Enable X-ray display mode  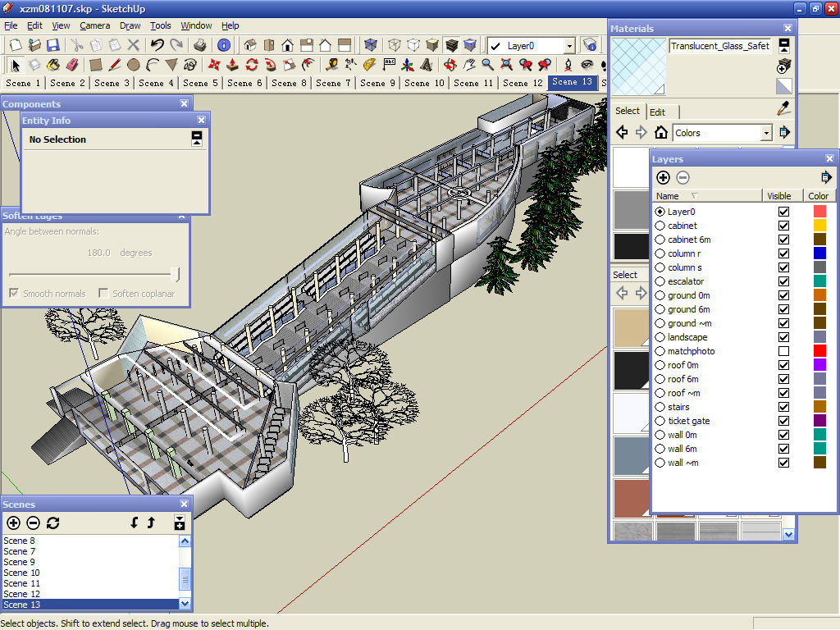coord(370,46)
